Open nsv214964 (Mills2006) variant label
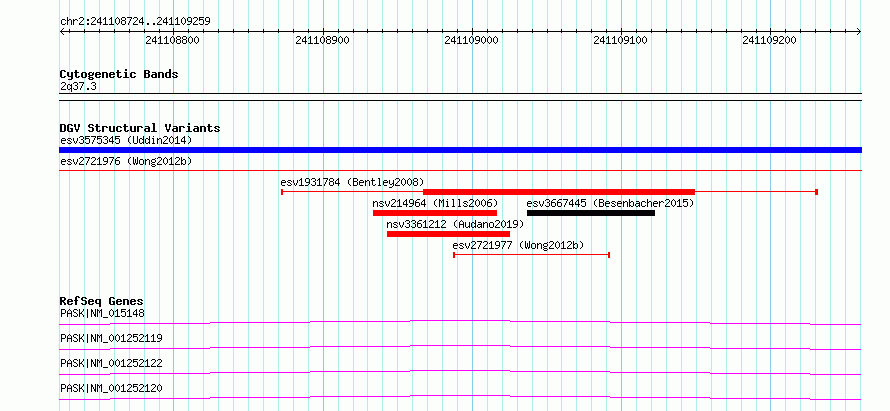890x411 pixels. 435,203
